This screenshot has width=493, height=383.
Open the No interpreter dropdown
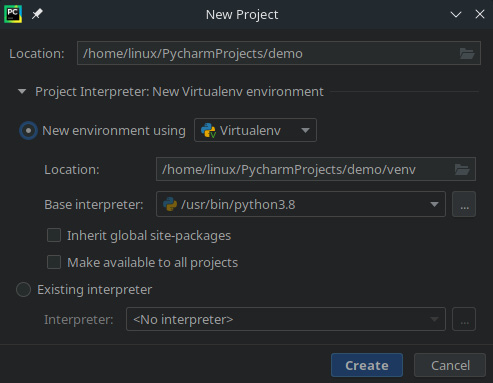coord(286,319)
